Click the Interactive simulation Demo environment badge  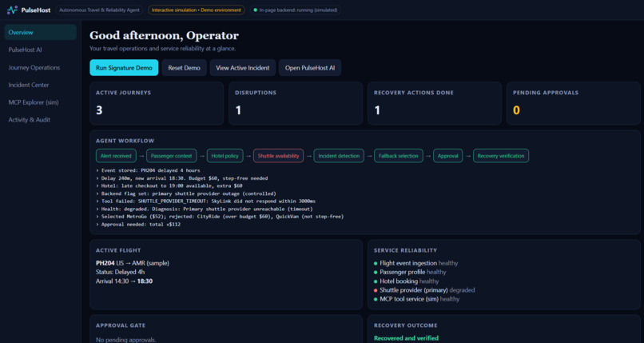point(197,10)
